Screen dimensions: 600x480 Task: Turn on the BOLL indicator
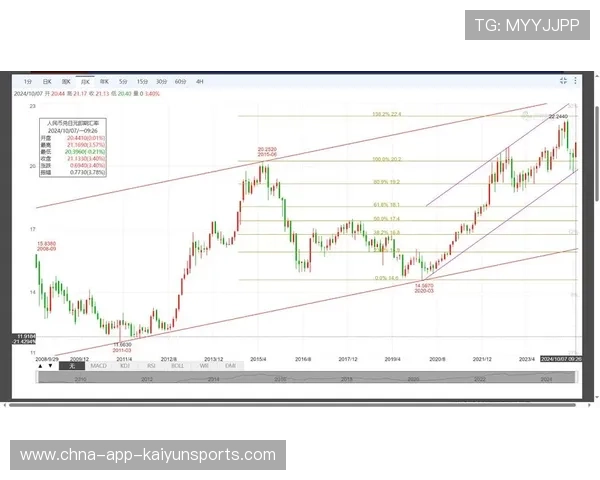point(177,366)
